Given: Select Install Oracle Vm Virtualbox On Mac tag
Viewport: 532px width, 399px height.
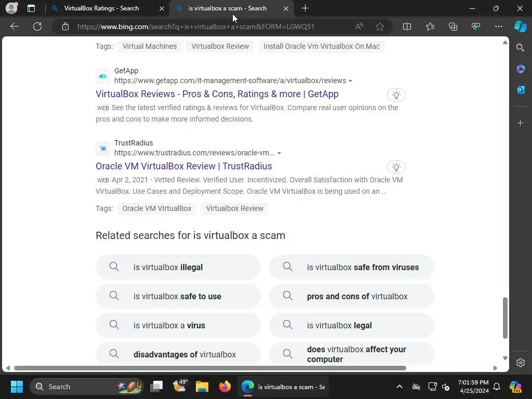Looking at the screenshot, I should pos(322,46).
